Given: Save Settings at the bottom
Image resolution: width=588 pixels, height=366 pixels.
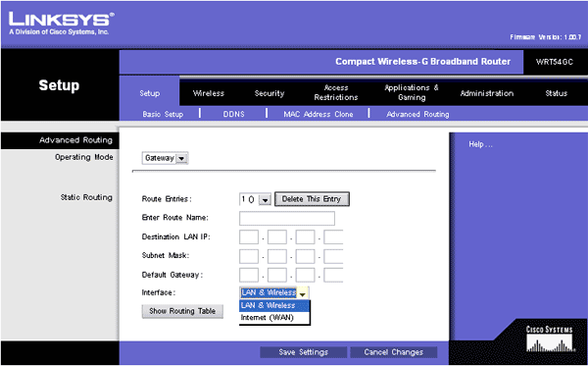Looking at the screenshot, I should pos(303,352).
